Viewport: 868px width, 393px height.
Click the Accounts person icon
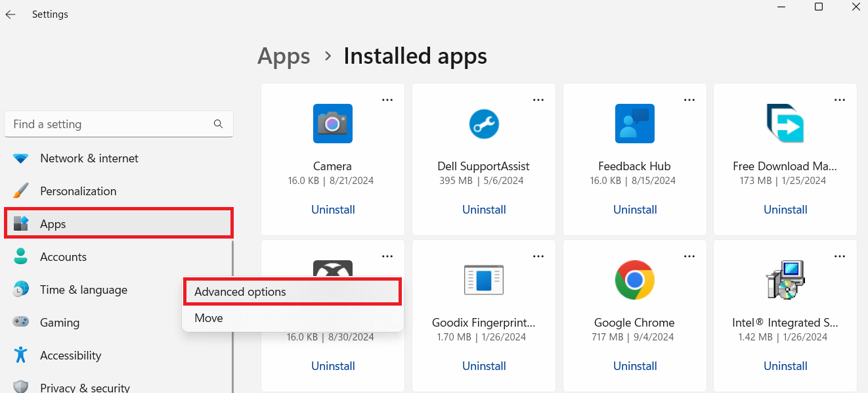click(21, 257)
